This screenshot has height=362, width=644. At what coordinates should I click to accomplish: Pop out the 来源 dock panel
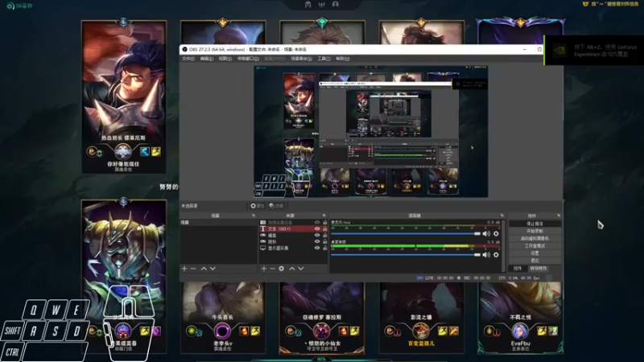coord(324,216)
